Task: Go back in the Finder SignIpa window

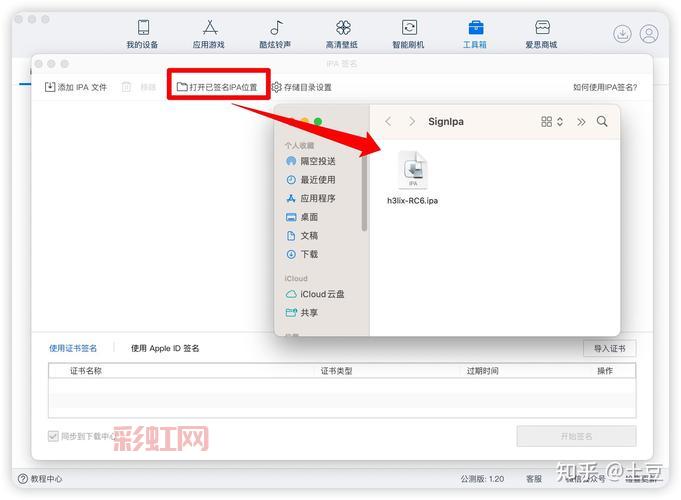Action: pos(388,122)
